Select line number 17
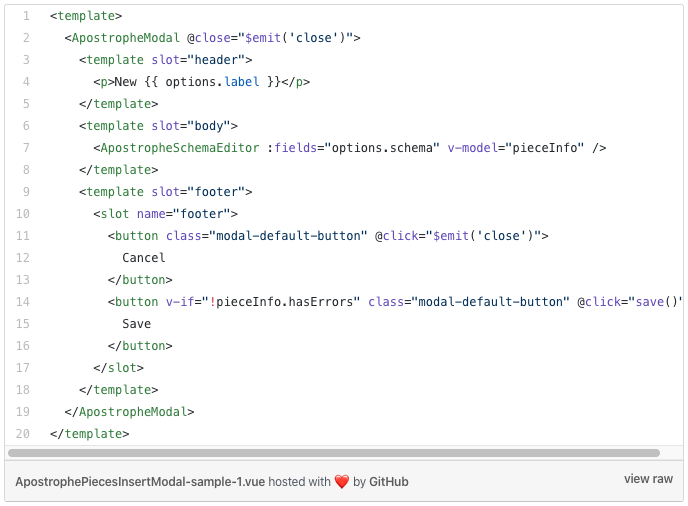This screenshot has height=506, width=688. coord(23,368)
